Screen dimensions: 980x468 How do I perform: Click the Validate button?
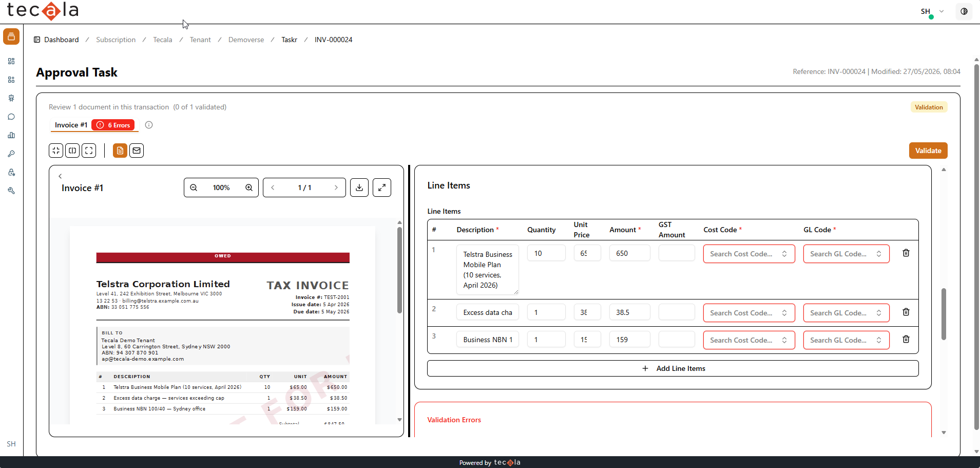point(928,151)
